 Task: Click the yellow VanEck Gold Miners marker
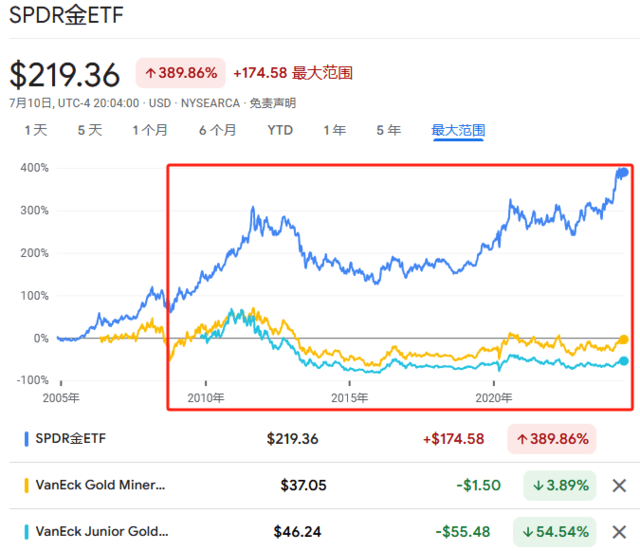point(26,485)
